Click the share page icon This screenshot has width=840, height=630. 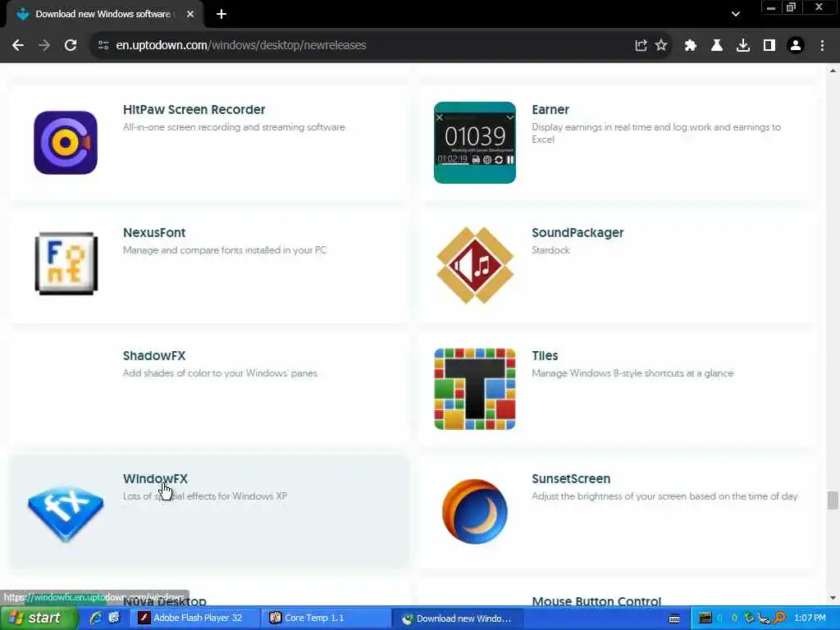tap(641, 46)
